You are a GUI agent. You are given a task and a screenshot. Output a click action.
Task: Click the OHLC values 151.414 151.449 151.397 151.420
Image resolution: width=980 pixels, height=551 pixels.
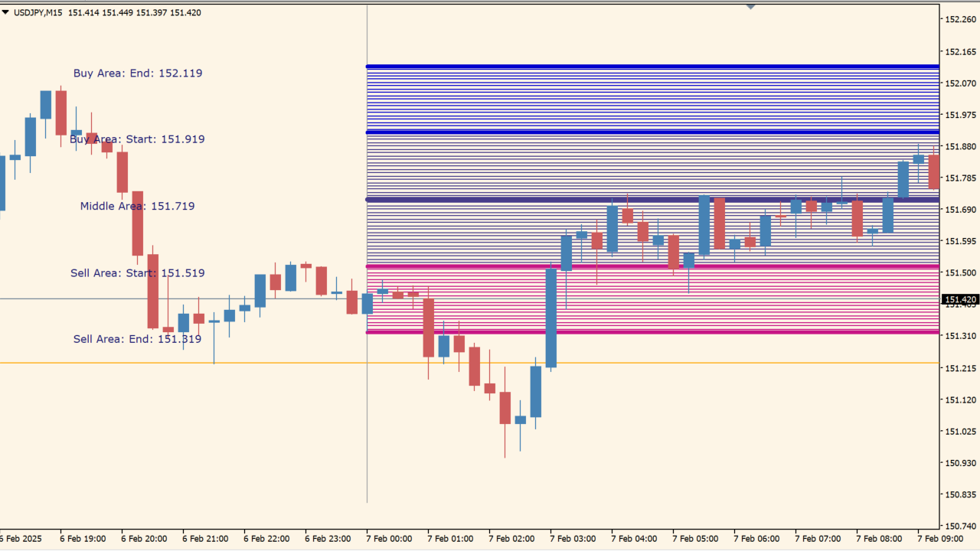[135, 12]
